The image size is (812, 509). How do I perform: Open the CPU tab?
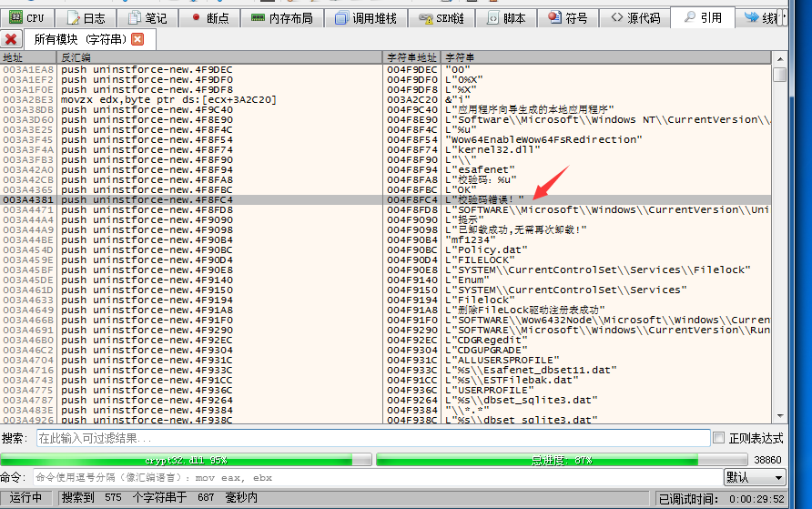[27, 18]
